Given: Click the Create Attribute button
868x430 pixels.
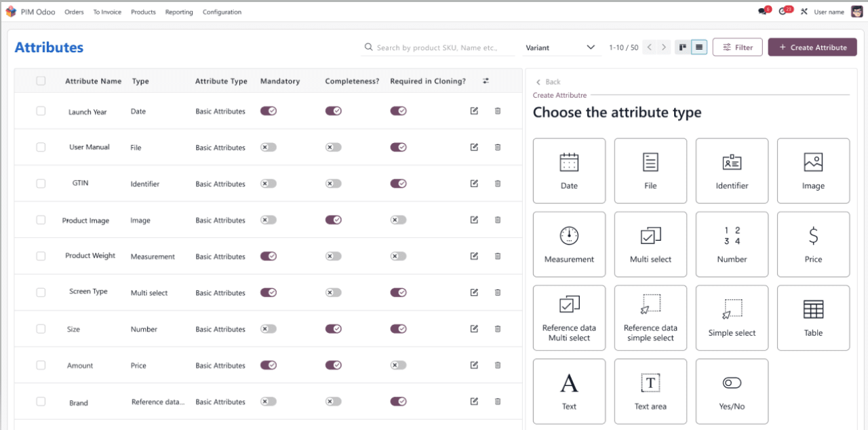Looking at the screenshot, I should click(x=812, y=47).
